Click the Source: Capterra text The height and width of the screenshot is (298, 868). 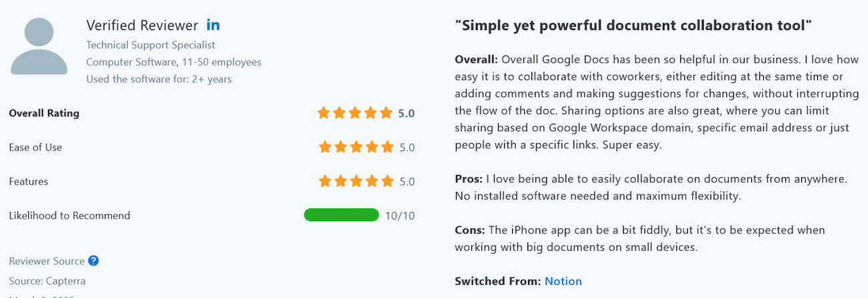[x=47, y=281]
